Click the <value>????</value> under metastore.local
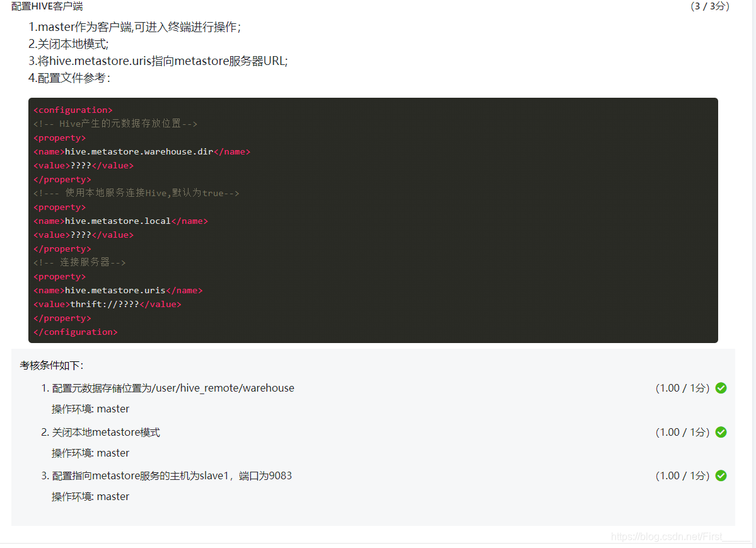The image size is (756, 548). tap(83, 235)
